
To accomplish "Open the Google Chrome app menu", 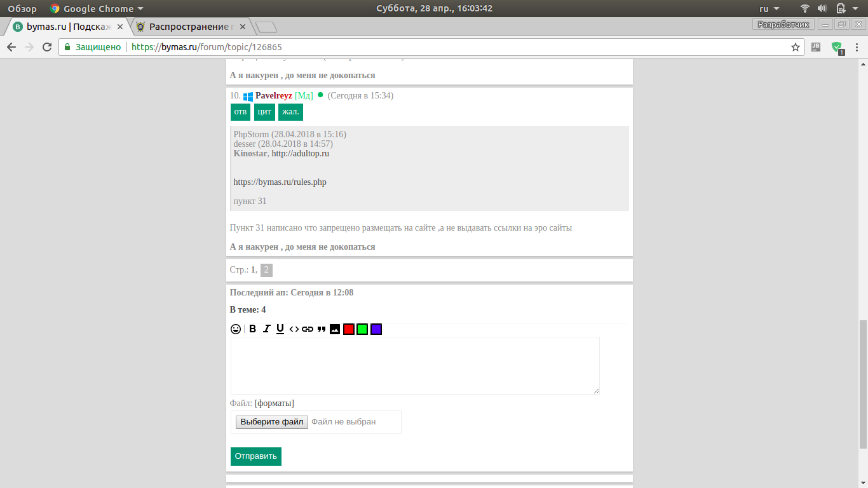I will [x=97, y=9].
